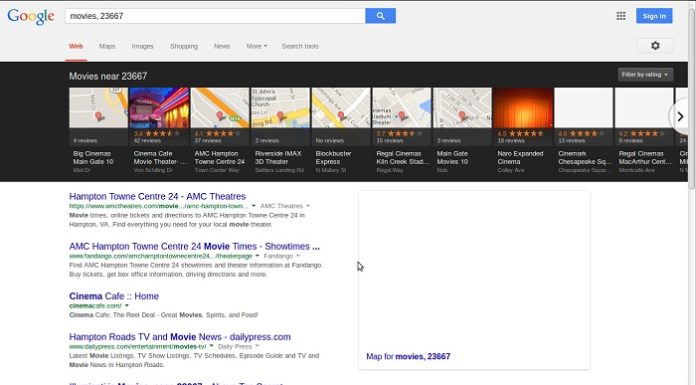This screenshot has width=696, height=385.
Task: Click Cinema Cafe Movie Theater name
Action: click(x=160, y=158)
